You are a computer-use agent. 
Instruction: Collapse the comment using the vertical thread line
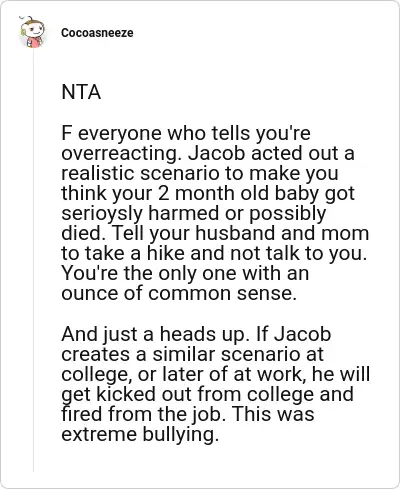click(33, 260)
